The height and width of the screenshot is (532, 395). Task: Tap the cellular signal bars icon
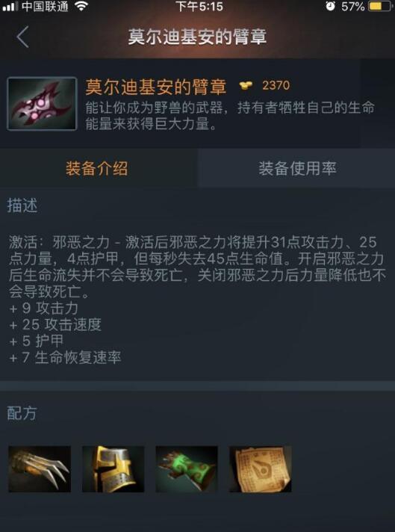(x=10, y=7)
